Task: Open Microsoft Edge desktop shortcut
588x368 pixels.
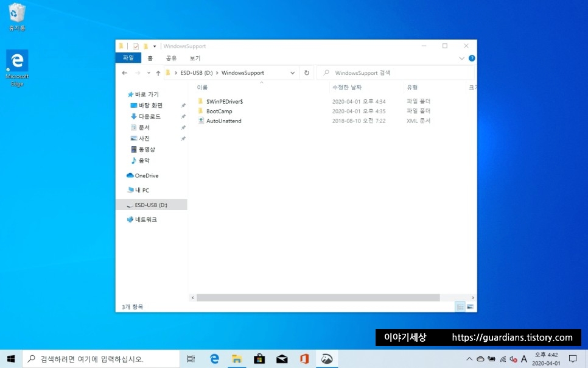Action: tap(17, 68)
